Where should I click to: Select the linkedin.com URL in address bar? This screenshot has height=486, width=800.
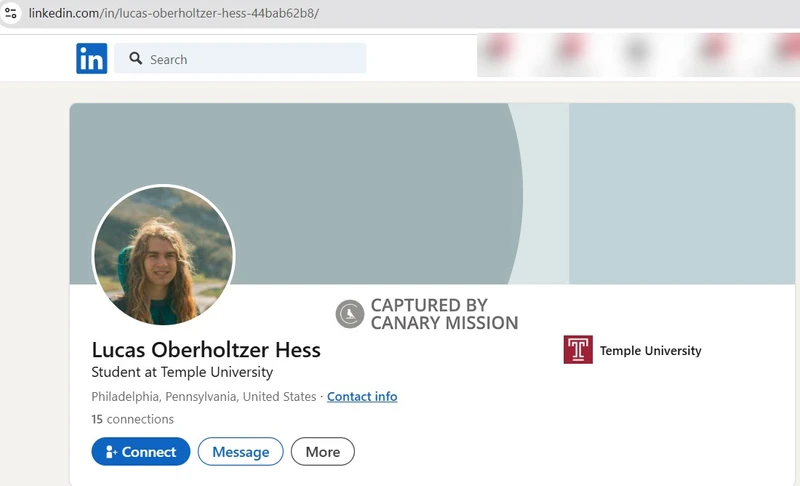click(x=173, y=13)
